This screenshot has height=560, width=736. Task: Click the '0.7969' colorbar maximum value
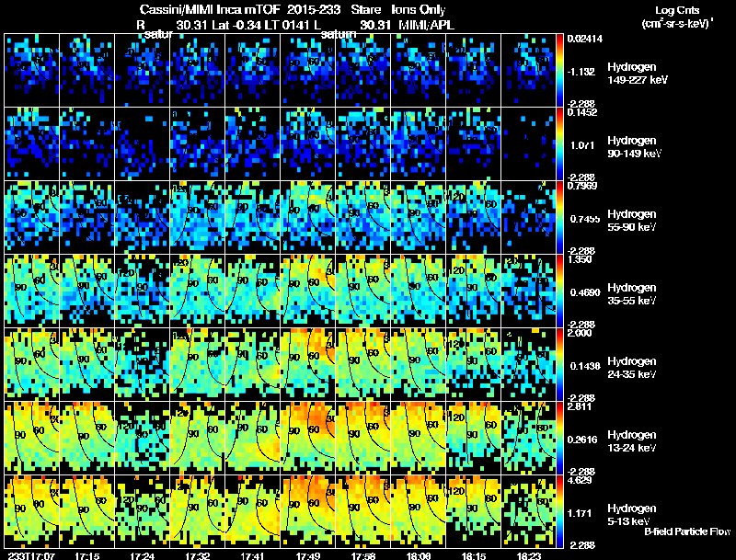point(582,186)
